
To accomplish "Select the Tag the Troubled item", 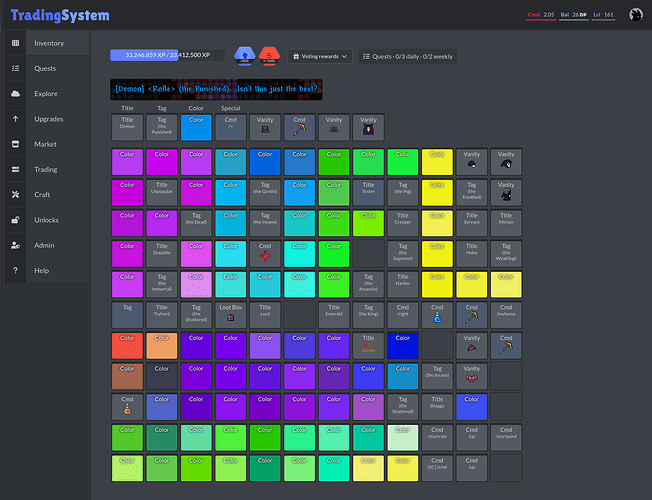I will coord(472,193).
